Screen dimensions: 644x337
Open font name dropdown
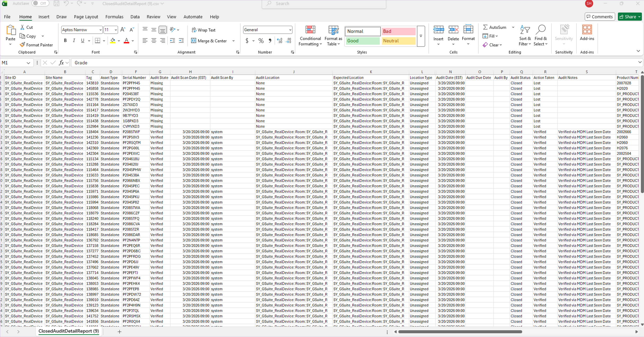(x=100, y=30)
